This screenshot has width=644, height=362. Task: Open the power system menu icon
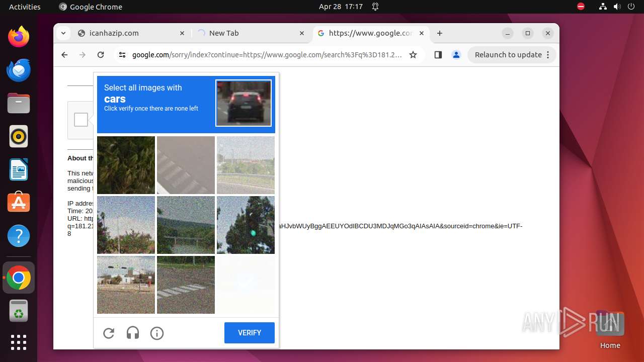tap(631, 7)
